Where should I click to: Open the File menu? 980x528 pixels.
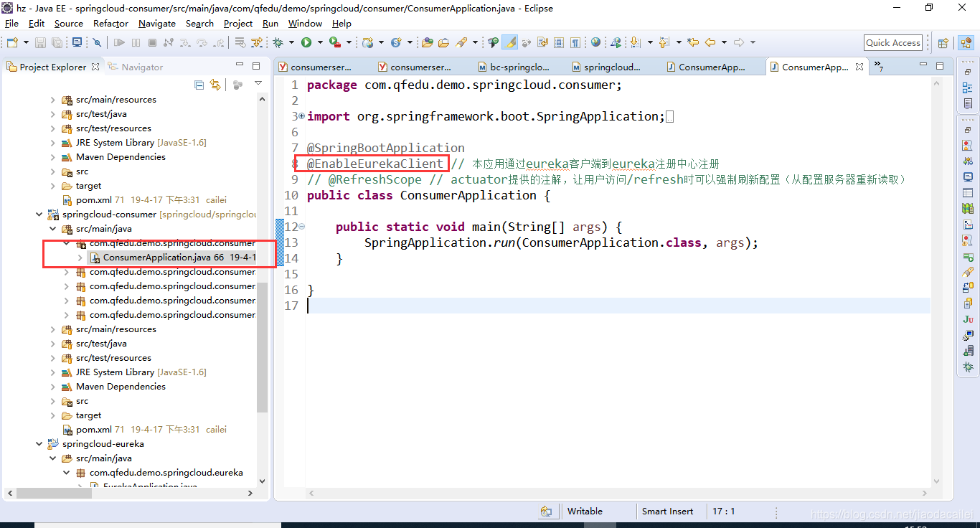click(11, 23)
